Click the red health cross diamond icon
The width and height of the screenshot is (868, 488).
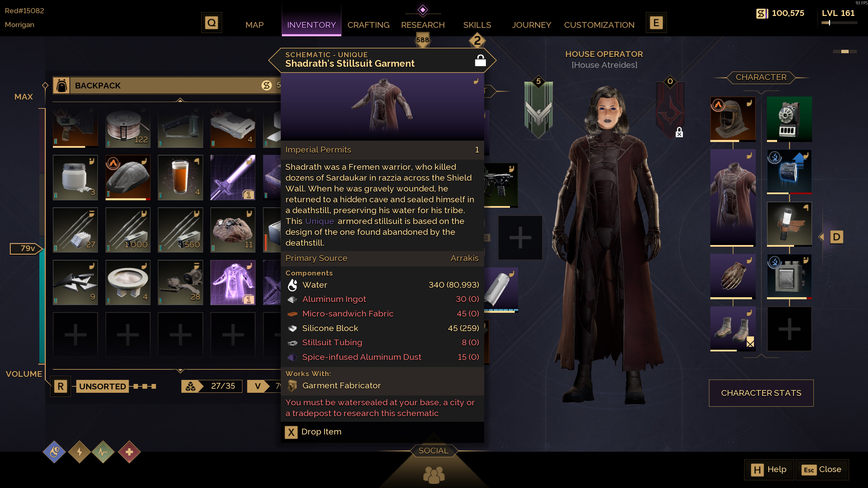tap(129, 452)
